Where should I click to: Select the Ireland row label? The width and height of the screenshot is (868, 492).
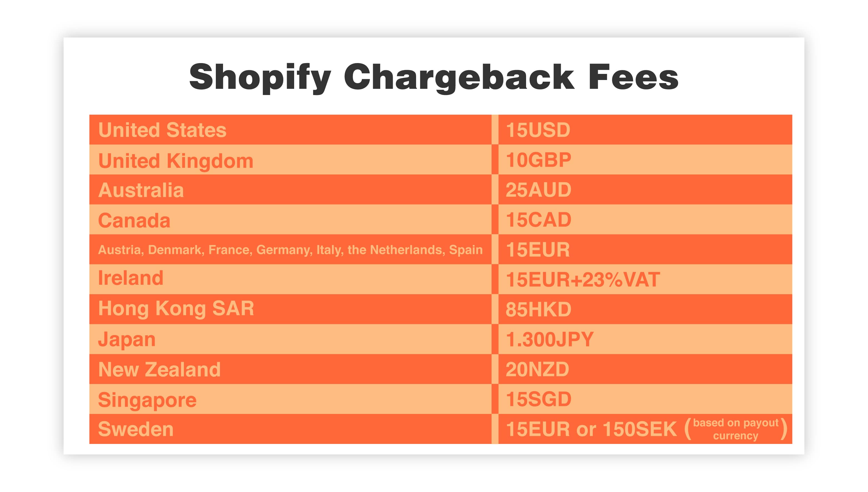130,278
